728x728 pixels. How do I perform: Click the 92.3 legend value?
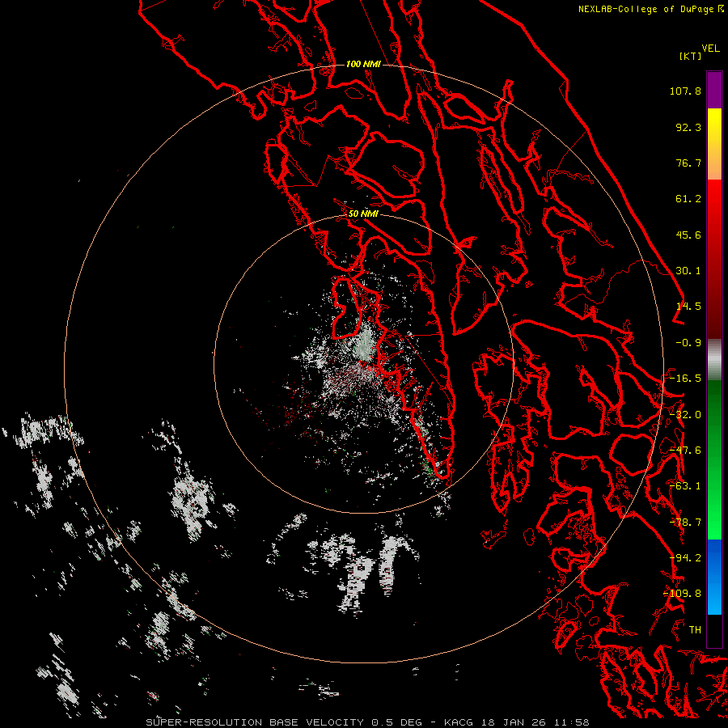point(688,127)
